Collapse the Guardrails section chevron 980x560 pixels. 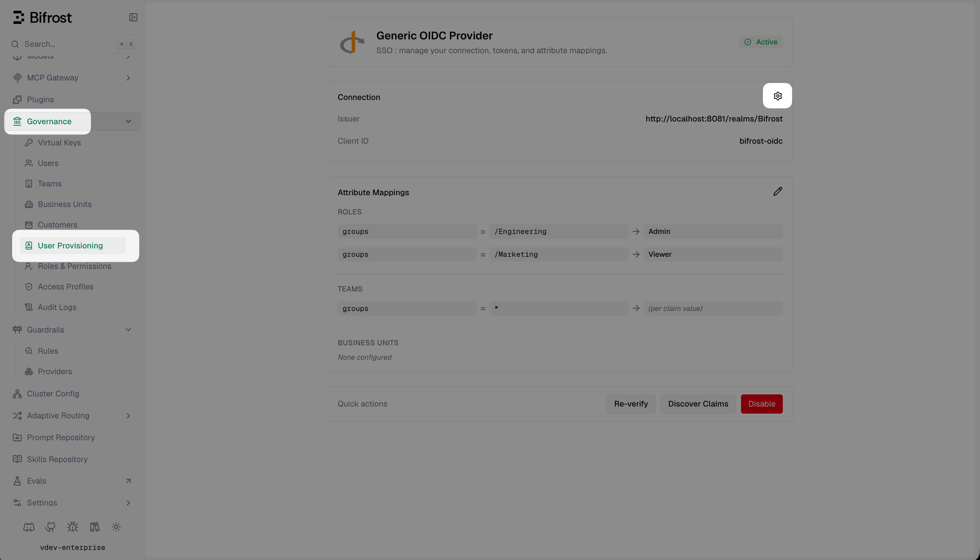(129, 329)
